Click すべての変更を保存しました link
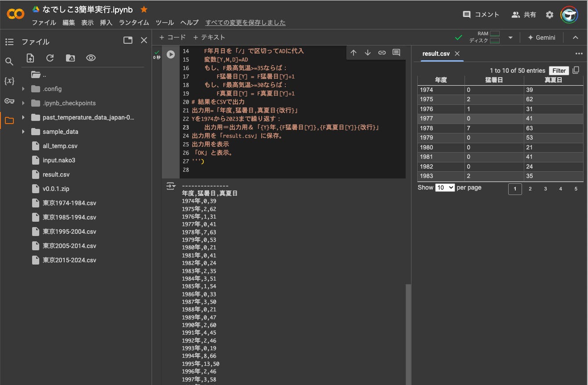 click(x=245, y=22)
